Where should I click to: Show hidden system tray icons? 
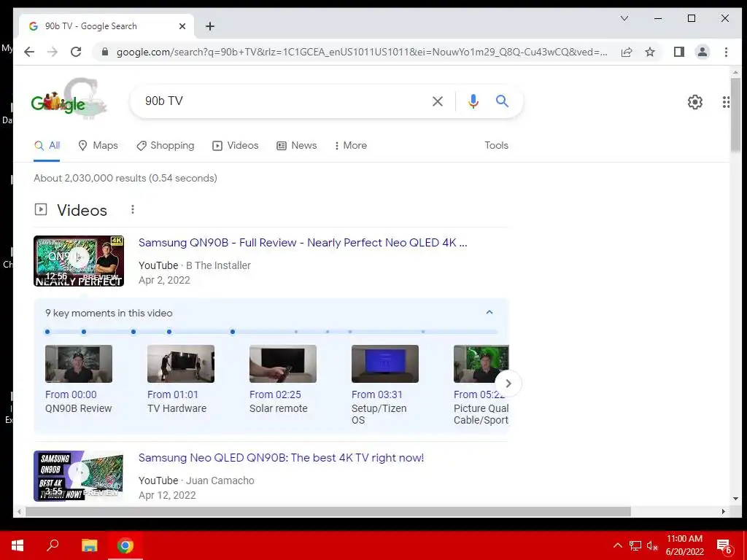[617, 545]
